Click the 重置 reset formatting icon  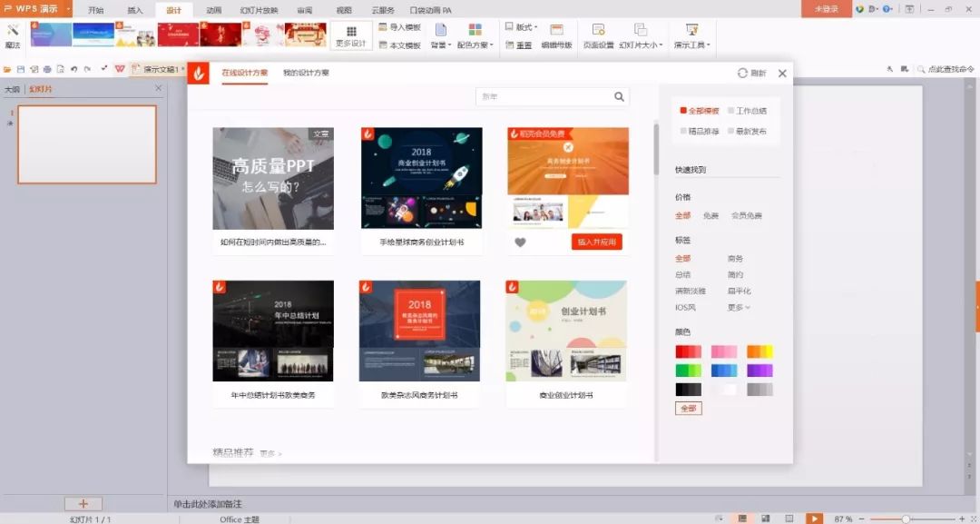524,44
